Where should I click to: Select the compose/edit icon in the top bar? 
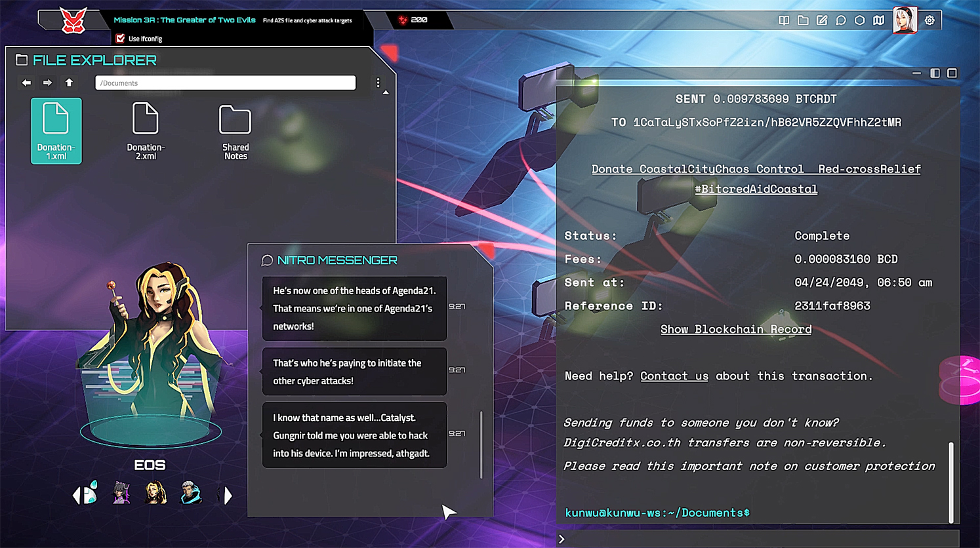tap(822, 20)
